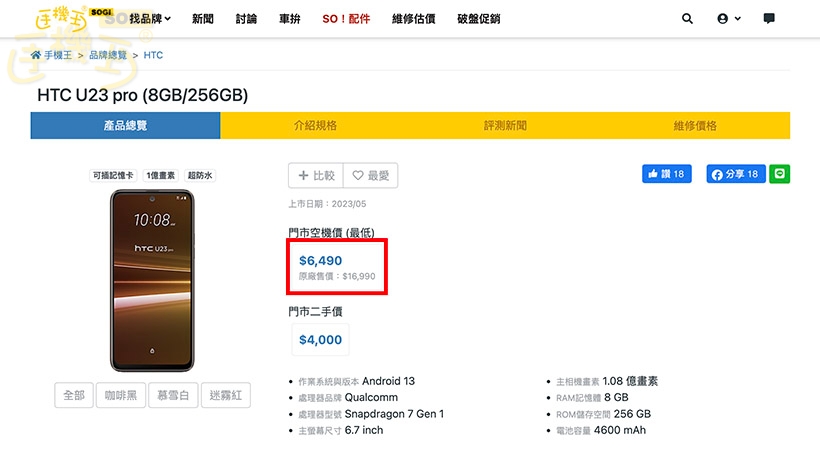Click the $6,490 store price
The height and width of the screenshot is (450, 820).
click(x=320, y=261)
